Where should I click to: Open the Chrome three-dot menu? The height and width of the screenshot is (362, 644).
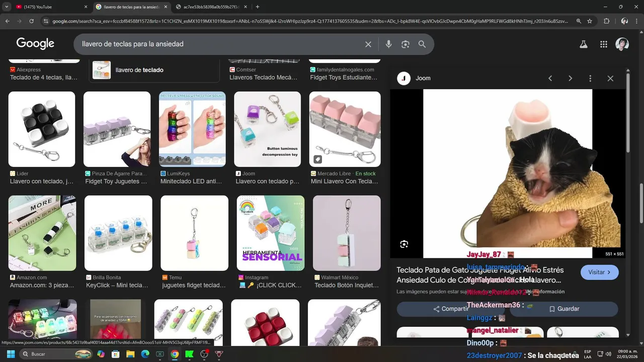coord(637,21)
